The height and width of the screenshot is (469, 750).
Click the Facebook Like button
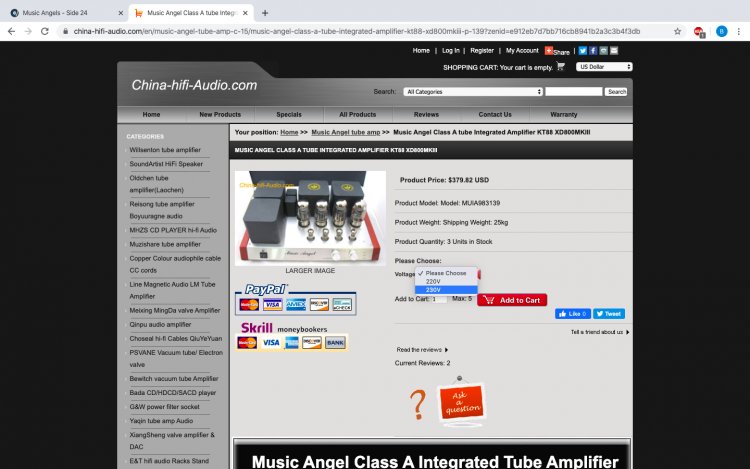pos(573,314)
